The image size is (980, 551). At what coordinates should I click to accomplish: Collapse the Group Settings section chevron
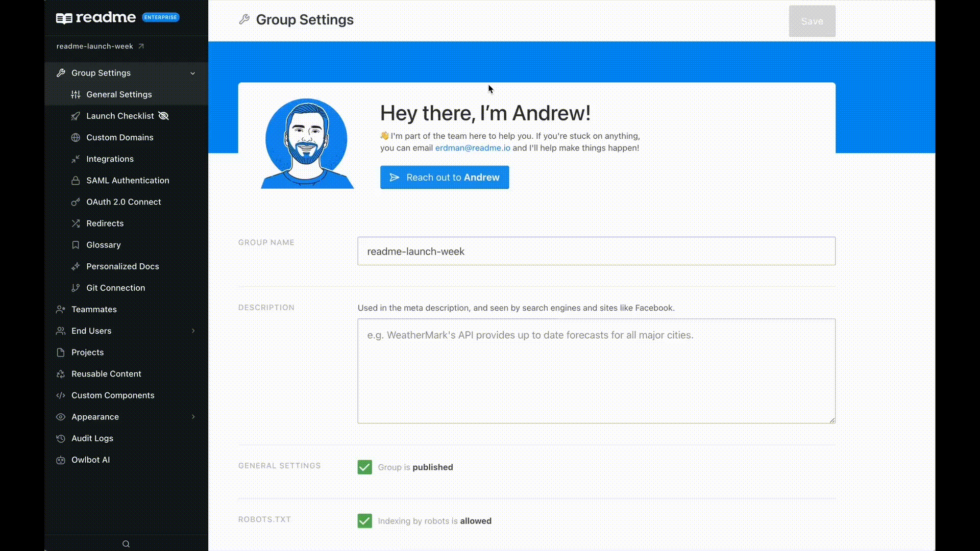(193, 73)
